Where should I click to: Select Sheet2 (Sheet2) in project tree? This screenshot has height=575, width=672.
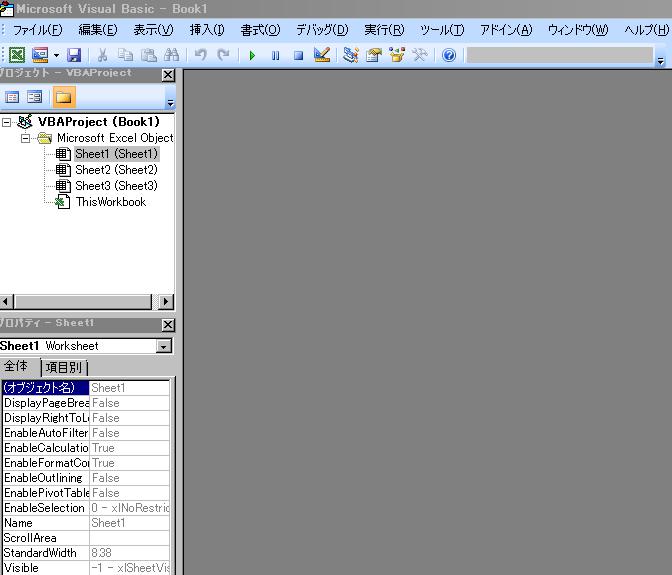coord(116,170)
